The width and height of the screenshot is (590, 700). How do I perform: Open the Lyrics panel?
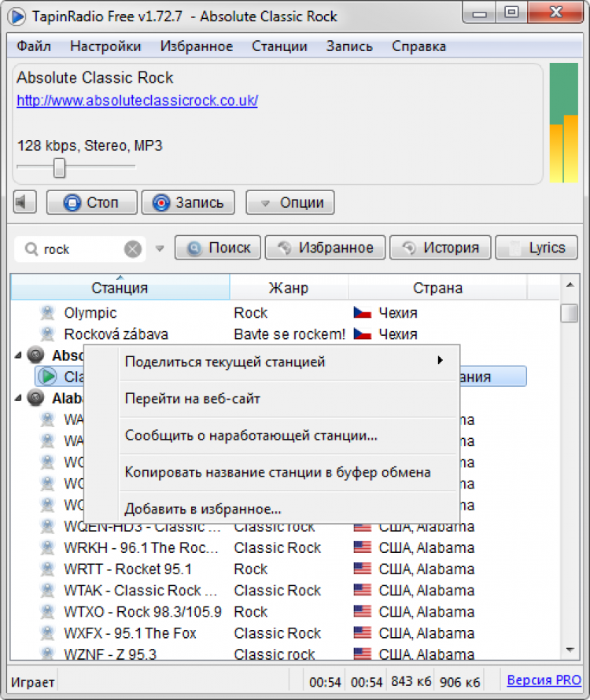click(x=537, y=247)
